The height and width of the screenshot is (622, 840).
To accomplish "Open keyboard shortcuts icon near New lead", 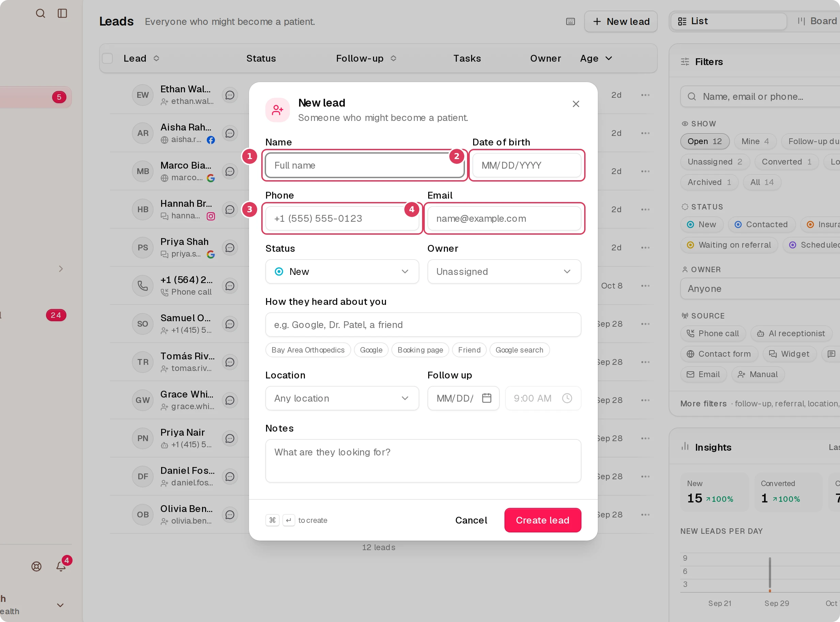I will click(x=571, y=21).
